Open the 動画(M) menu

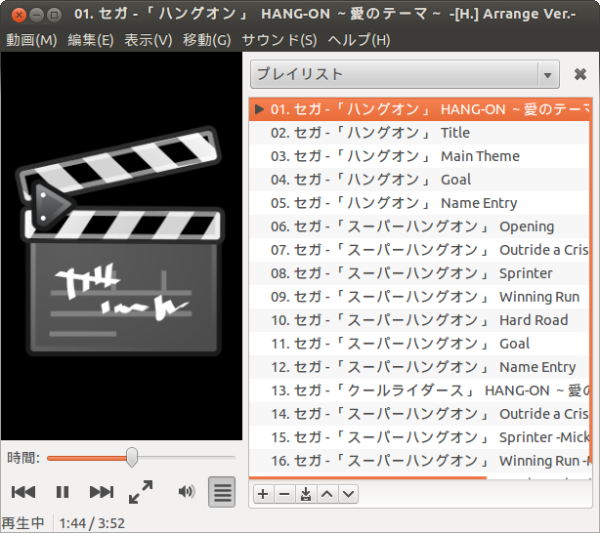click(x=31, y=40)
